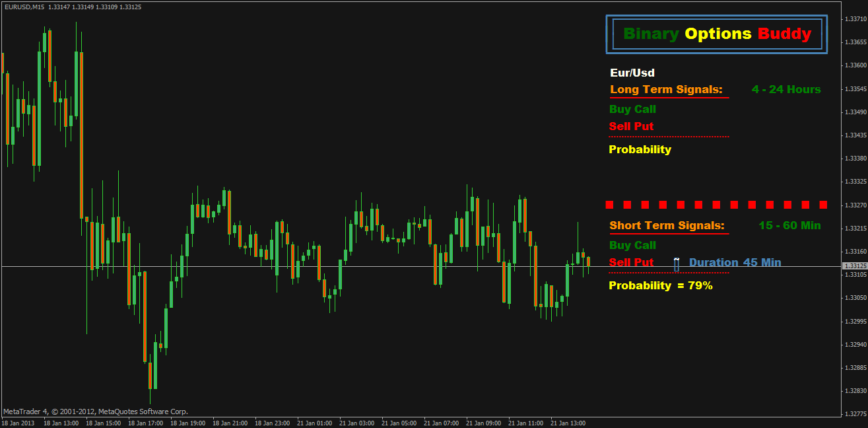The height and width of the screenshot is (428, 868).
Task: Select the Long Term Signals heading
Action: pyautogui.click(x=666, y=89)
